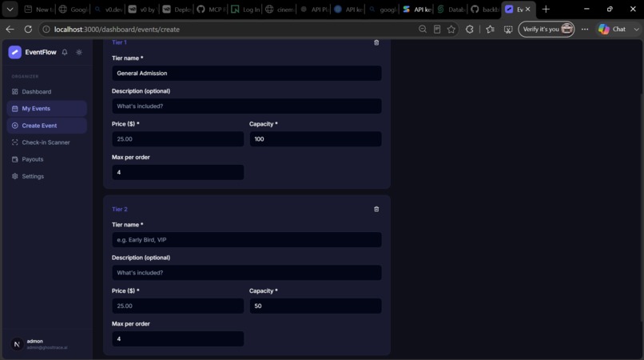
Task: Open tab actions dropdown at top left
Action: coord(10,9)
